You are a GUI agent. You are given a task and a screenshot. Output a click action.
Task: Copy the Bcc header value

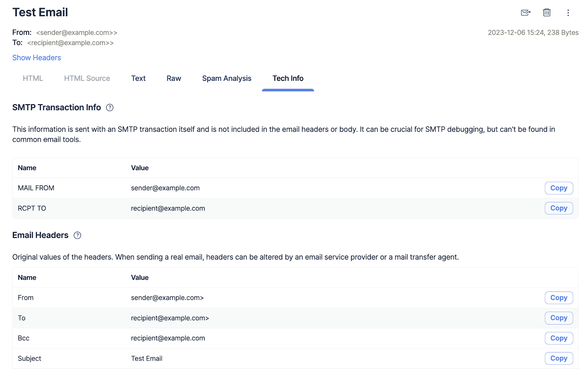(559, 338)
